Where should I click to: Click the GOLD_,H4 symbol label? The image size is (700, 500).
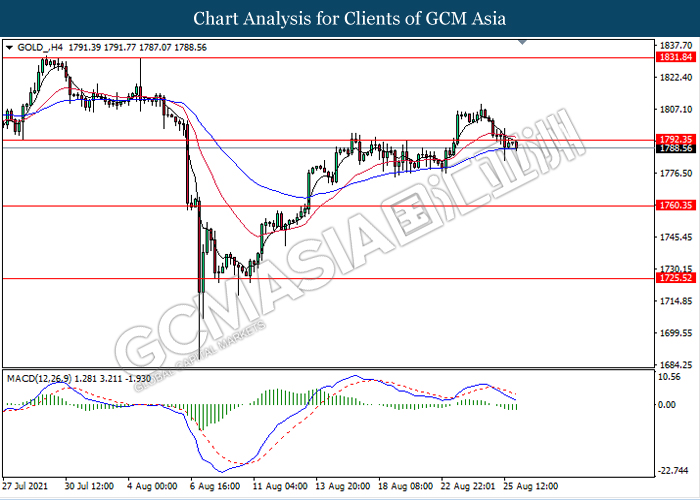click(x=38, y=47)
